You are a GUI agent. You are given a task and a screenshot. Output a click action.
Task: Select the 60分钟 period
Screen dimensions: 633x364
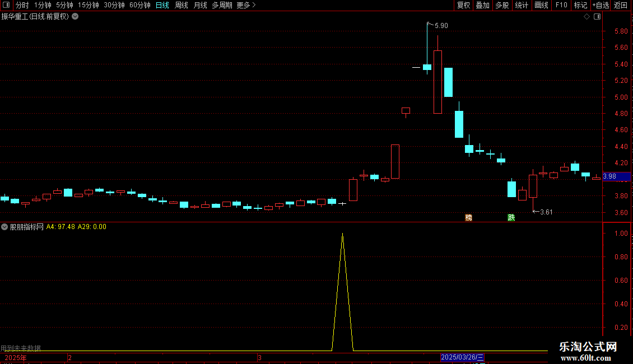point(139,5)
